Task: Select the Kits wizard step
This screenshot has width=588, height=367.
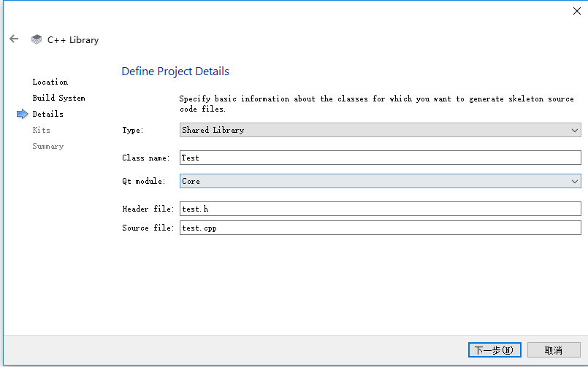Action: 41,130
